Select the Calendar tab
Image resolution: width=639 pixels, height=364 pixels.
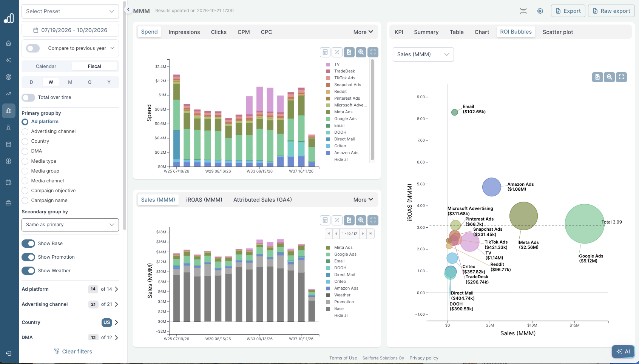coord(46,66)
